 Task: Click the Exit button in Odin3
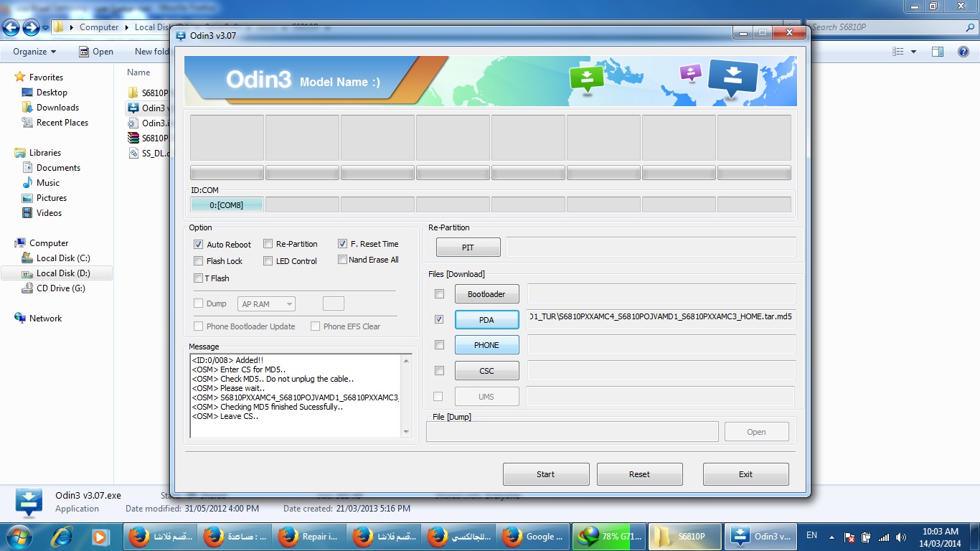pos(746,474)
